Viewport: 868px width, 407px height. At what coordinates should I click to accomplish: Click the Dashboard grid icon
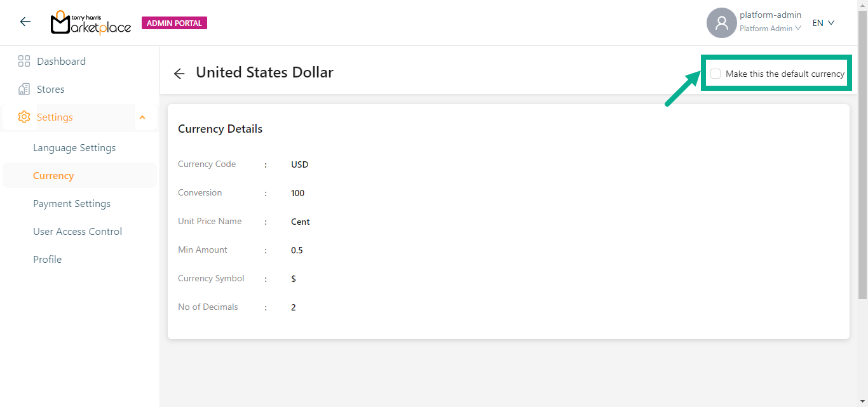tap(24, 62)
